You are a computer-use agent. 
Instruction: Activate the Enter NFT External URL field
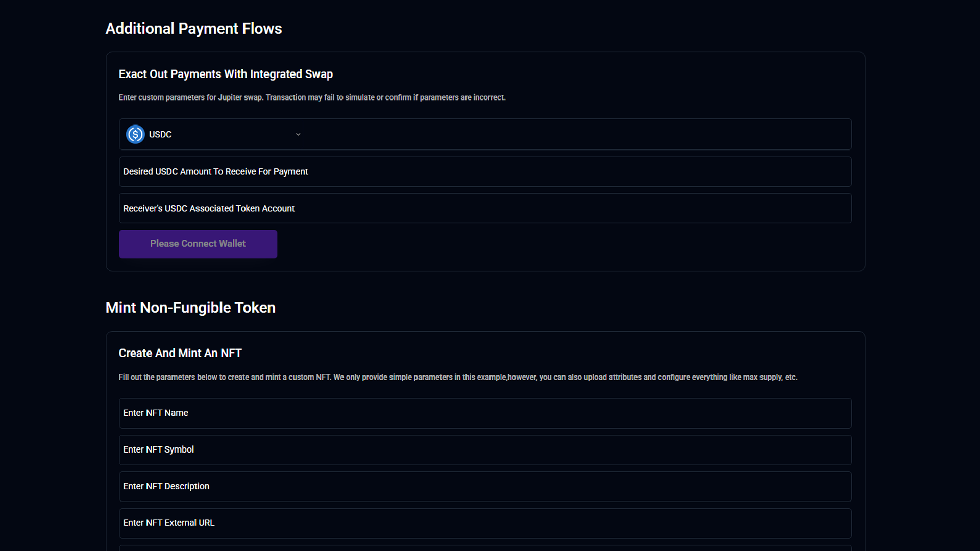pyautogui.click(x=485, y=523)
